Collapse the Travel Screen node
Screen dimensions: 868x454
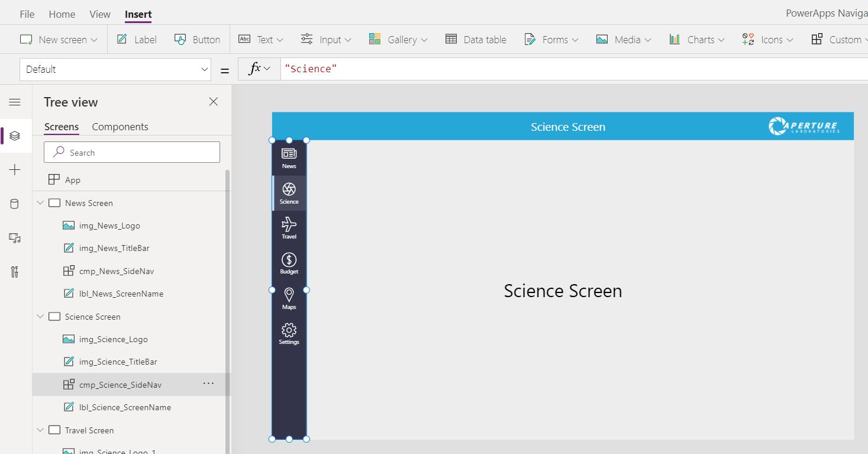coord(40,430)
